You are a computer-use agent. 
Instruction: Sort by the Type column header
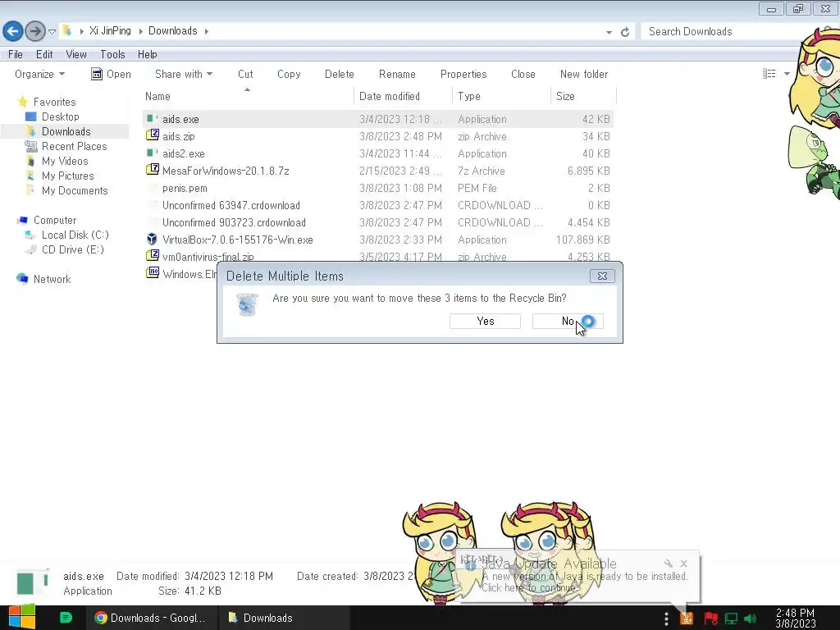click(x=501, y=97)
